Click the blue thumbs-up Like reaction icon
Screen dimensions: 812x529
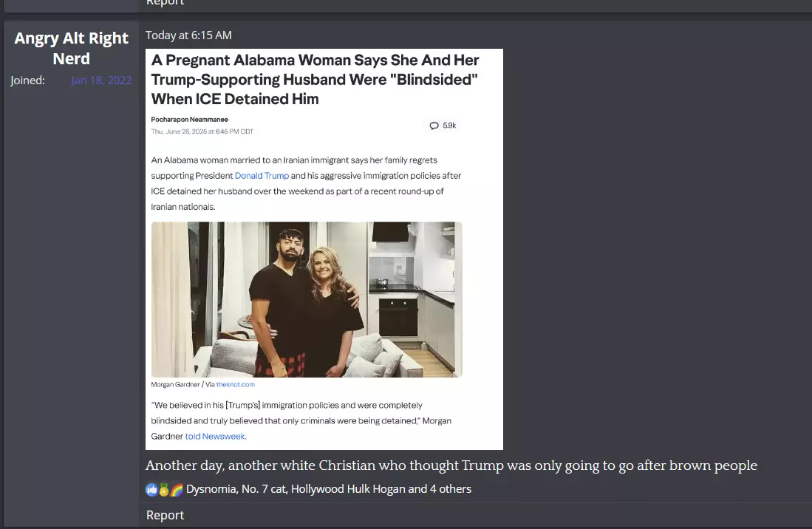point(151,489)
